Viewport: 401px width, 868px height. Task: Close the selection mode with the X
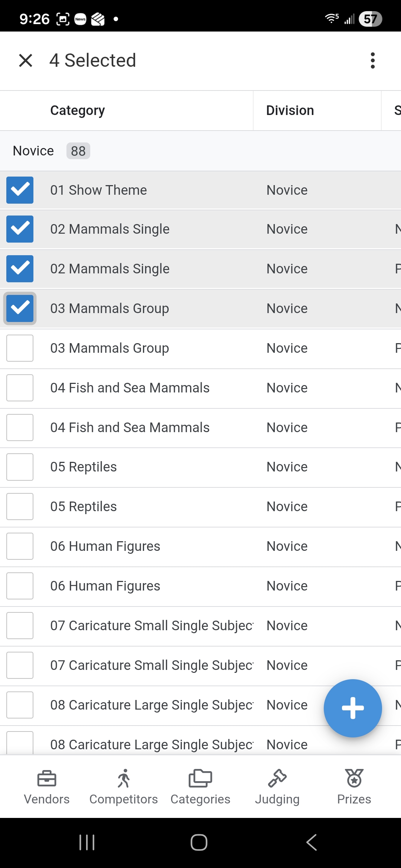click(25, 60)
